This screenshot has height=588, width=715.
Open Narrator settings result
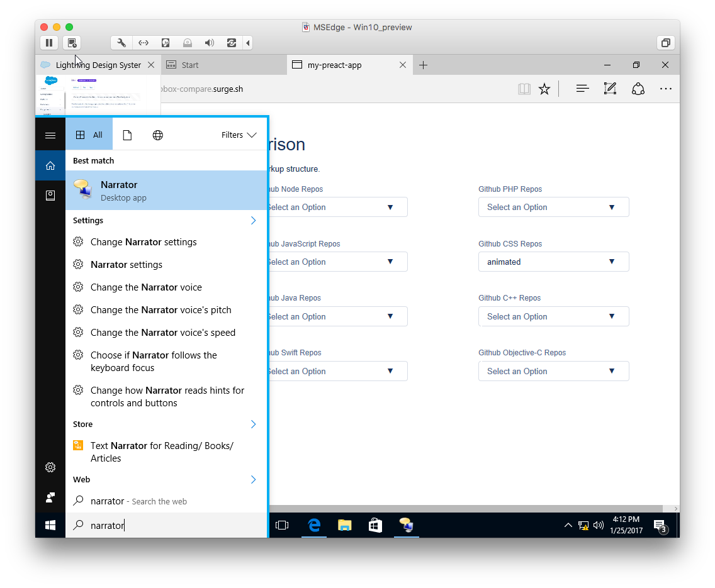point(166,265)
